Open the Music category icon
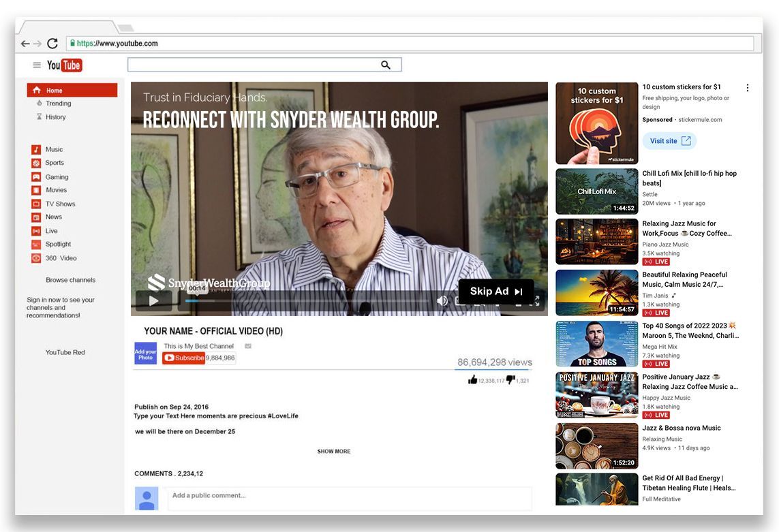The image size is (779, 532). pyautogui.click(x=36, y=149)
